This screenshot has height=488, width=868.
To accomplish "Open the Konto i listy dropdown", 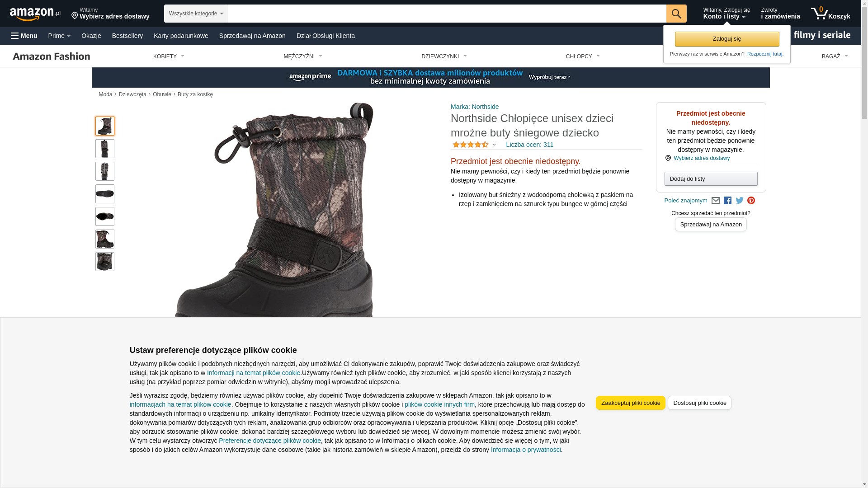I will tap(726, 14).
